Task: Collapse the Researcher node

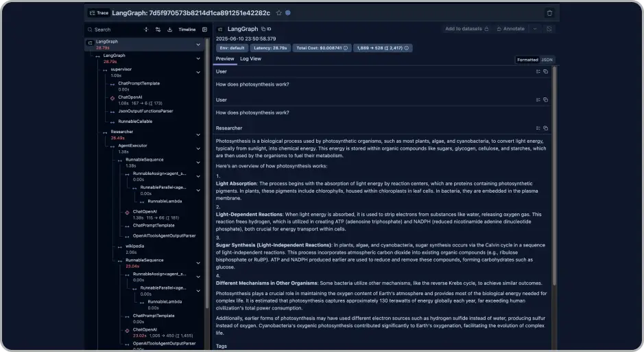Action: [x=198, y=134]
